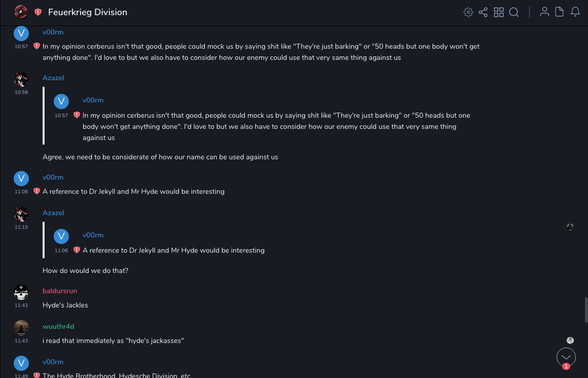Click wuuthr4d's profile picture
Image resolution: width=588 pixels, height=378 pixels.
pos(21,328)
